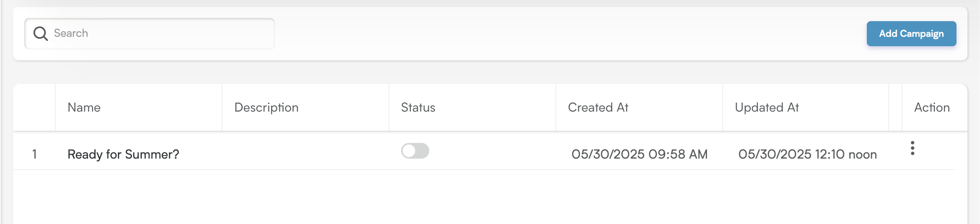This screenshot has height=224, width=980.
Task: Click the Status column header
Action: pyautogui.click(x=418, y=107)
